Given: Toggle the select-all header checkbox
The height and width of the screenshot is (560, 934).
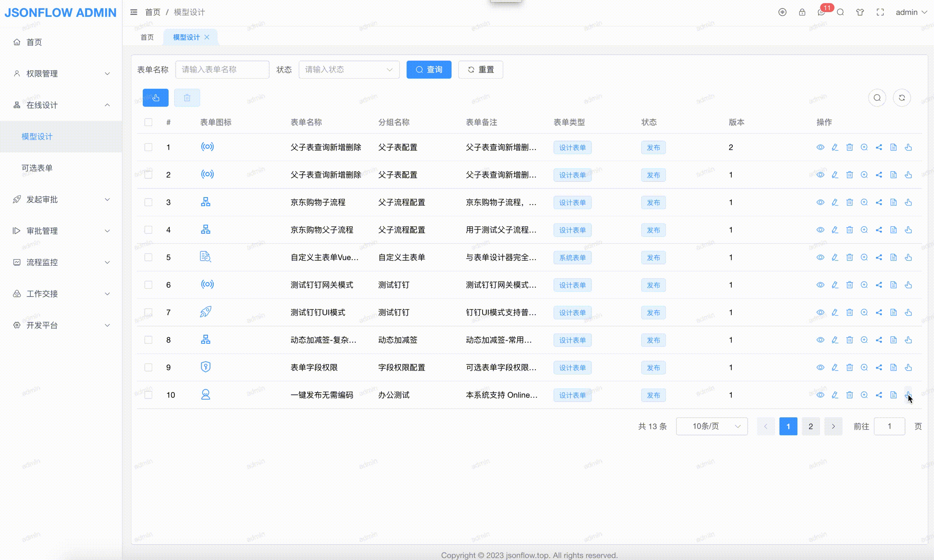Looking at the screenshot, I should tap(148, 122).
